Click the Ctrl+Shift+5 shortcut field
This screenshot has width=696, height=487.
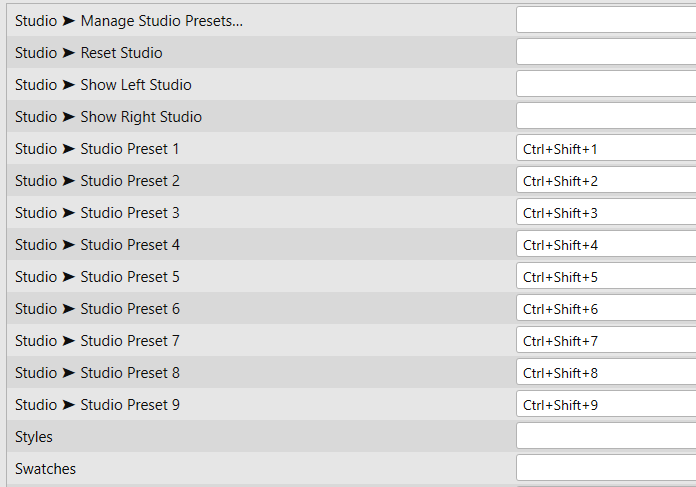[606, 277]
